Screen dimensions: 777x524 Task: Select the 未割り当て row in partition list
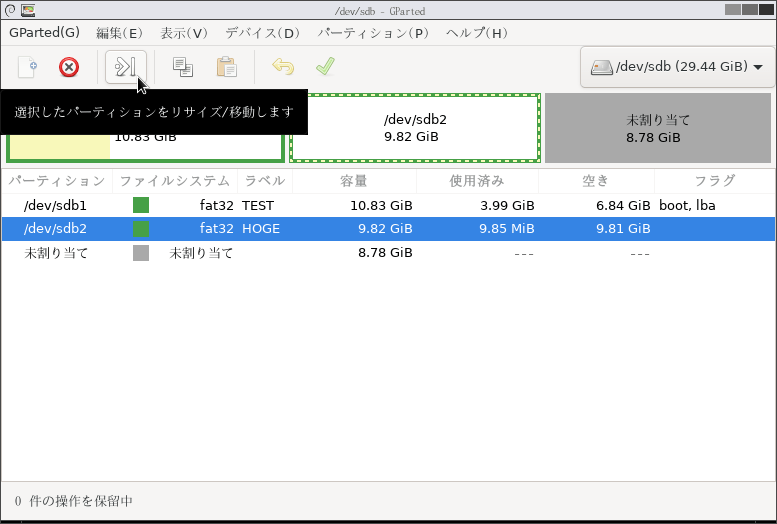coord(388,253)
